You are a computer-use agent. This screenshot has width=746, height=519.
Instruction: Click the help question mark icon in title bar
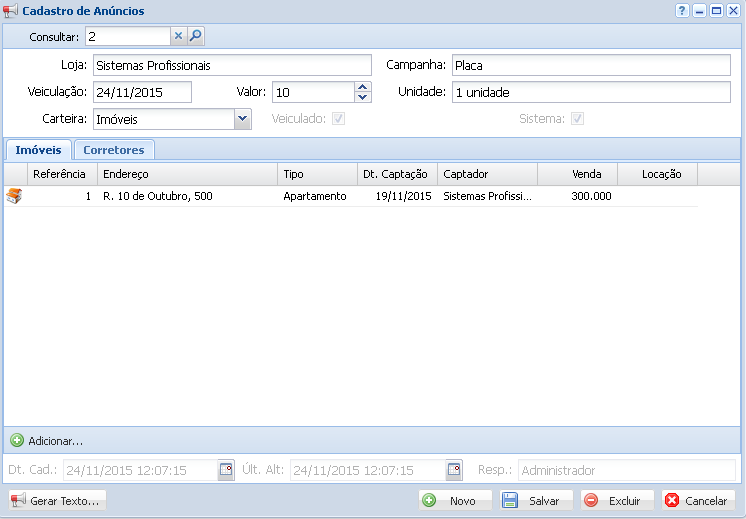[x=682, y=10]
